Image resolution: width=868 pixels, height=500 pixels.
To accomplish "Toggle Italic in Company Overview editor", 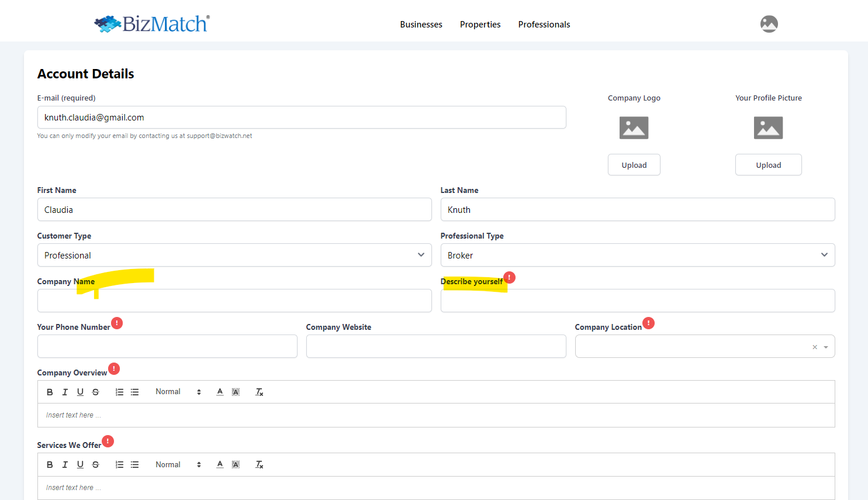I will (x=65, y=392).
